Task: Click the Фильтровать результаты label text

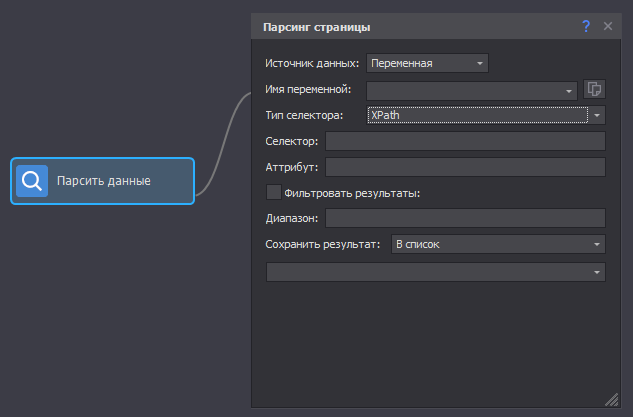Action: click(x=352, y=193)
